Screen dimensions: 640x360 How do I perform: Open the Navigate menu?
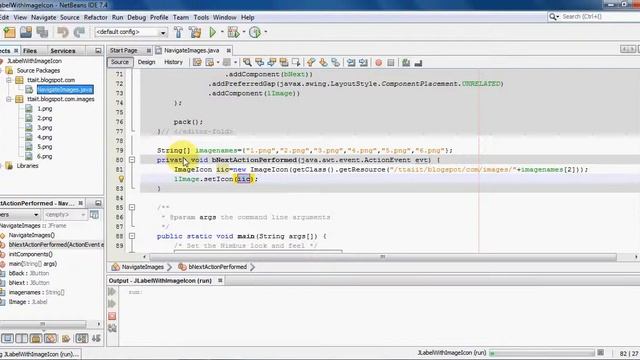pos(43,18)
